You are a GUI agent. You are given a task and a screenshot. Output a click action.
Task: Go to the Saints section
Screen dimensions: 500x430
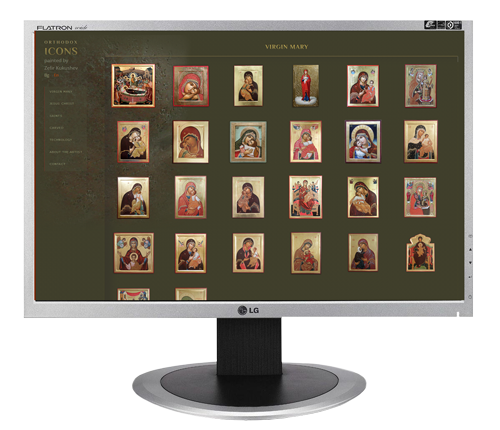point(56,116)
